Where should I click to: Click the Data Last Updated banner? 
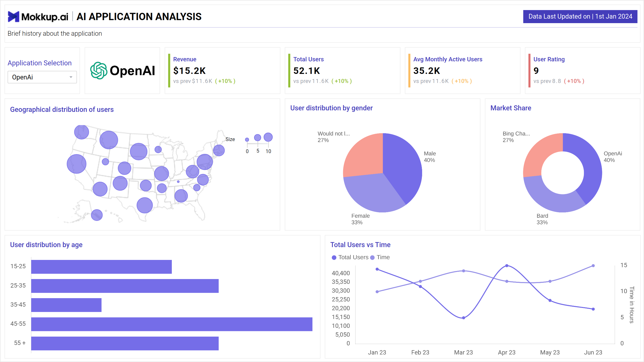(x=580, y=17)
